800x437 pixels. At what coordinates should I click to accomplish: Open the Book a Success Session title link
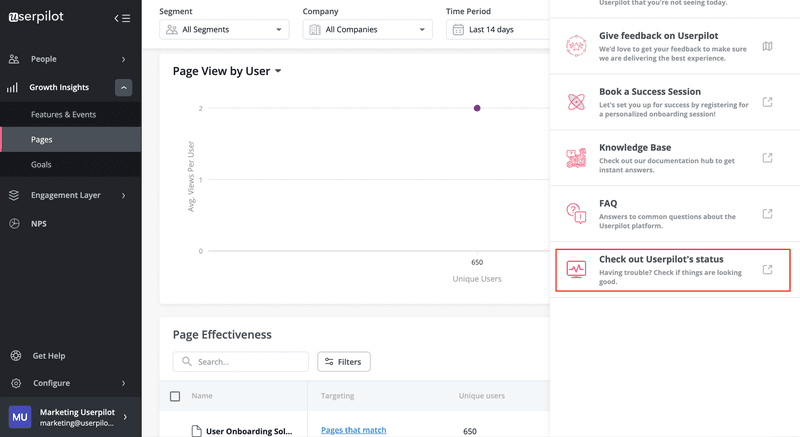pyautogui.click(x=649, y=92)
